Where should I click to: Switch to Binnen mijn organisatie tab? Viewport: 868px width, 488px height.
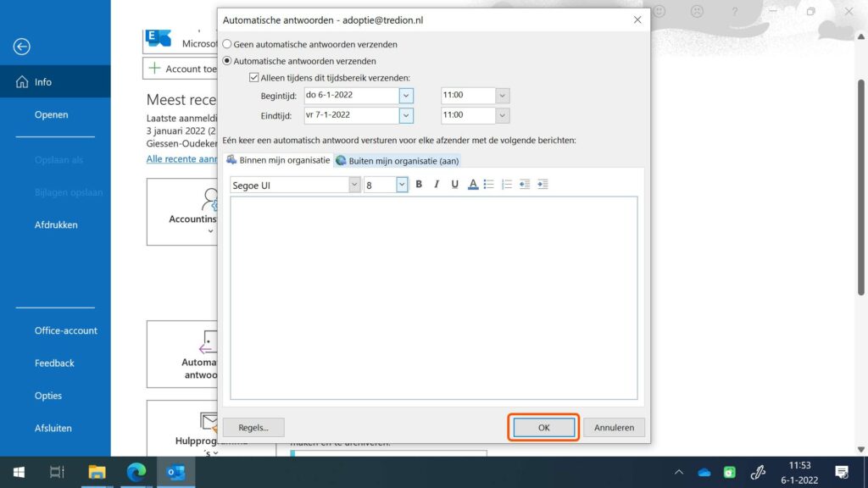(x=278, y=160)
